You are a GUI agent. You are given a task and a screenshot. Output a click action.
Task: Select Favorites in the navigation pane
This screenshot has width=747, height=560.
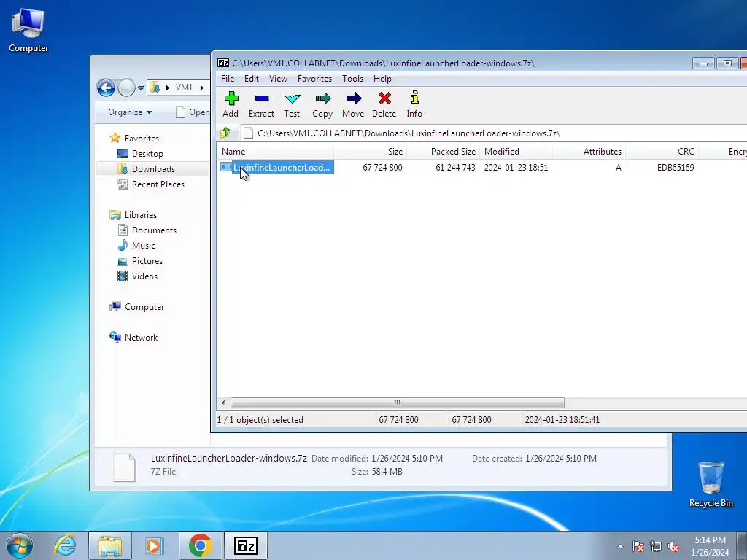pos(142,138)
